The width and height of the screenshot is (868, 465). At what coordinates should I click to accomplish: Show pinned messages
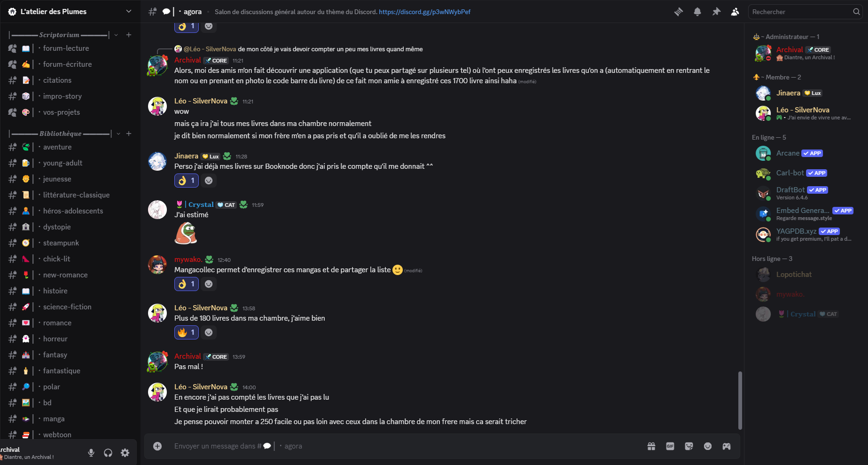[x=716, y=12]
